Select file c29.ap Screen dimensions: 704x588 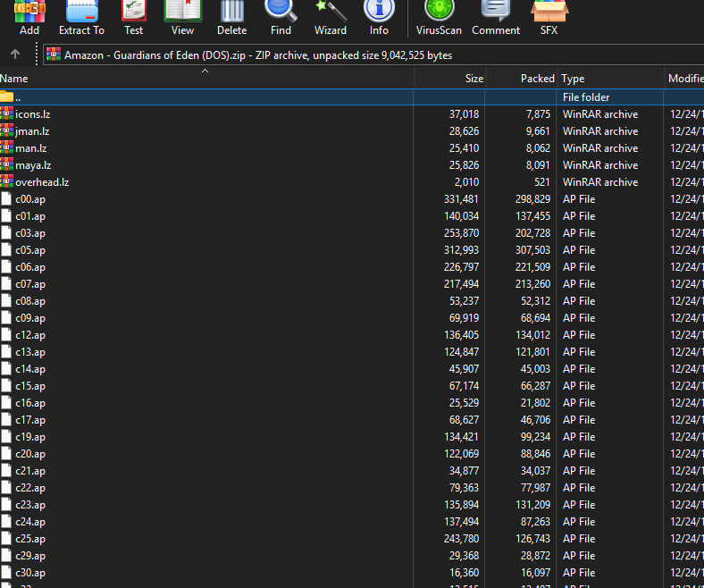[30, 556]
